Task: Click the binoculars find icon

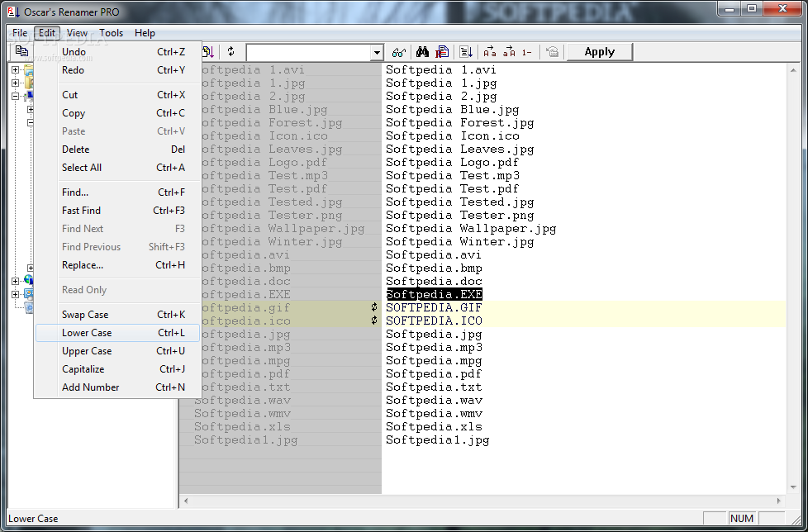Action: pos(423,51)
